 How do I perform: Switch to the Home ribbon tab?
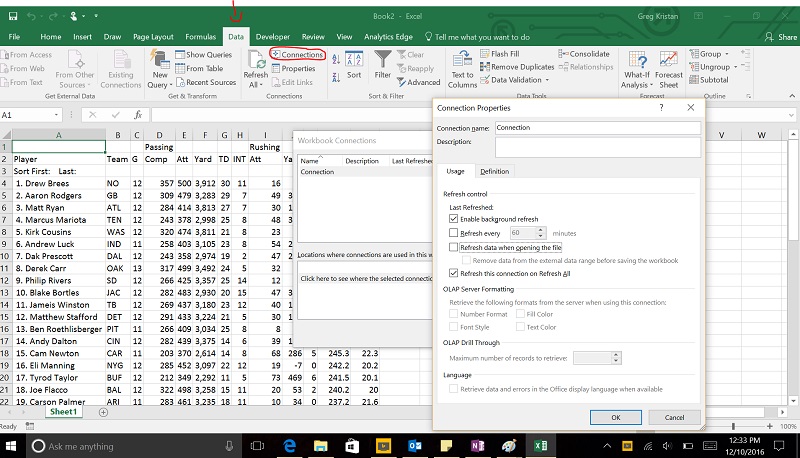51,37
